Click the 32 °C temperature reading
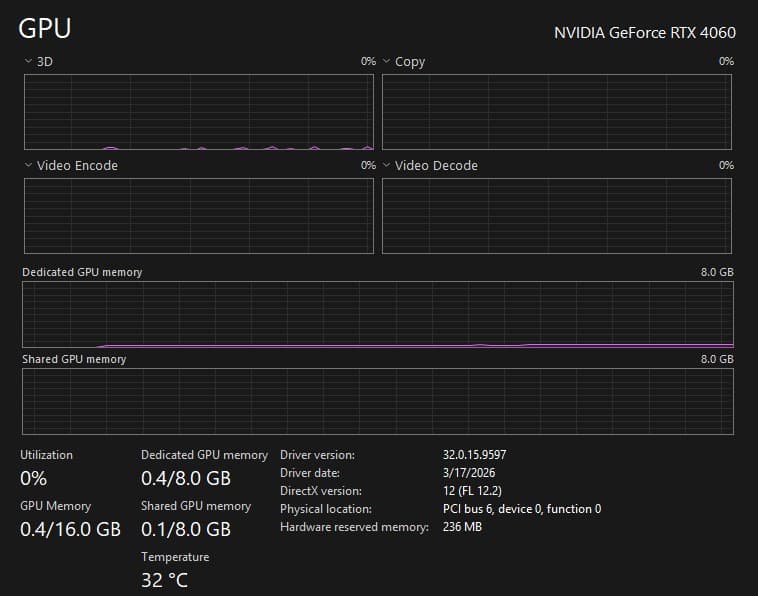 click(164, 581)
